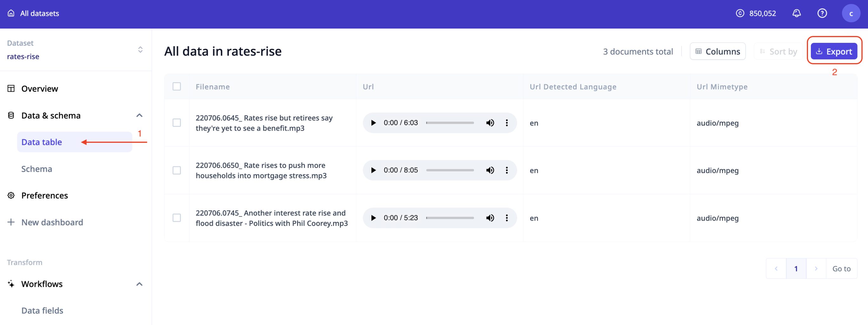Select all rows with header checkbox
868x325 pixels.
177,87
